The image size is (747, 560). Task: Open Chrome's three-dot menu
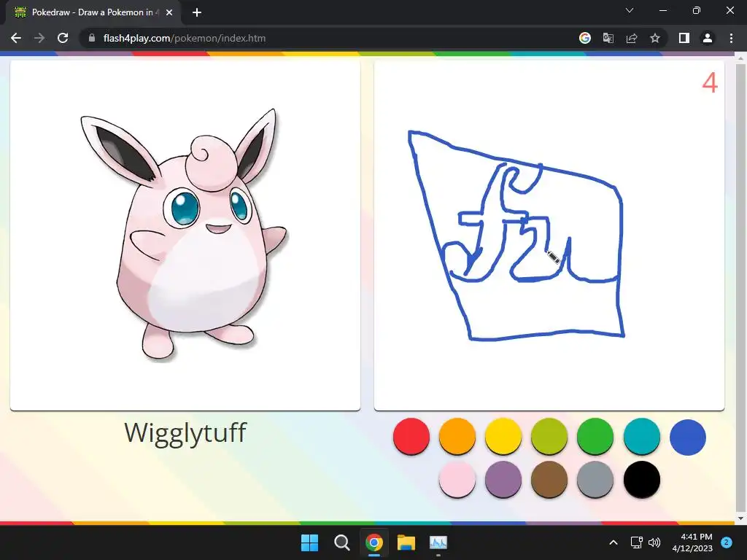click(x=731, y=38)
